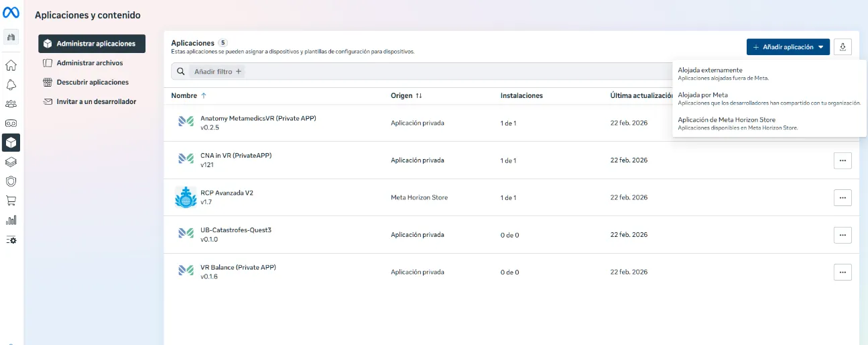The height and width of the screenshot is (345, 868).
Task: Open the VR headset devices icon
Action: point(11,124)
